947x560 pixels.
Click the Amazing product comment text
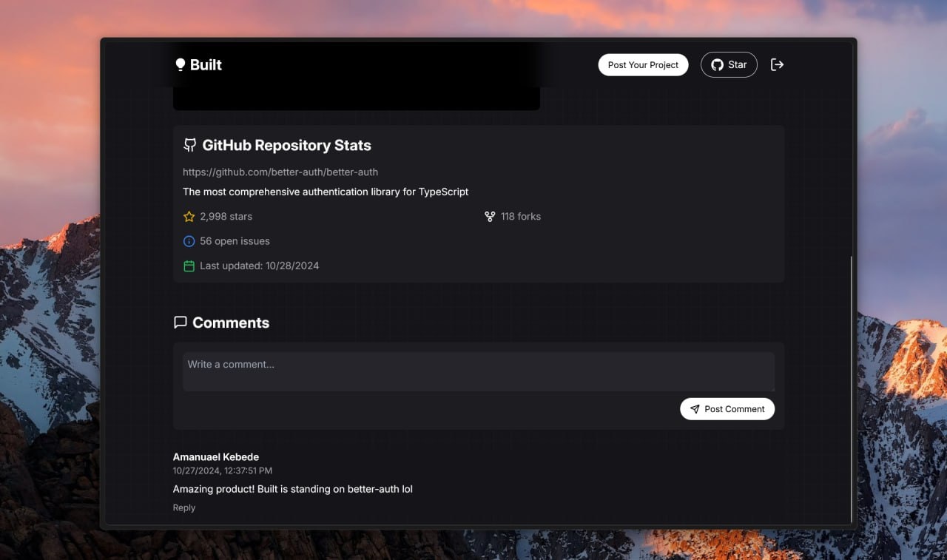click(293, 489)
